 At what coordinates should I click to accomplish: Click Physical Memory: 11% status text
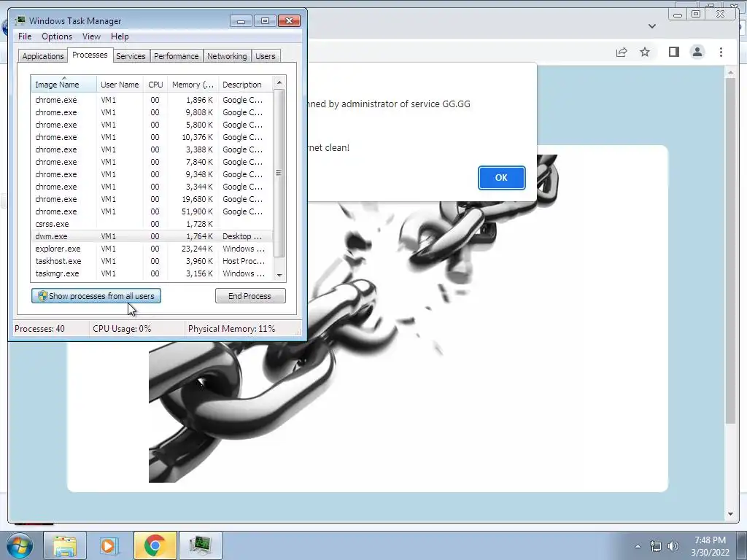click(x=231, y=329)
